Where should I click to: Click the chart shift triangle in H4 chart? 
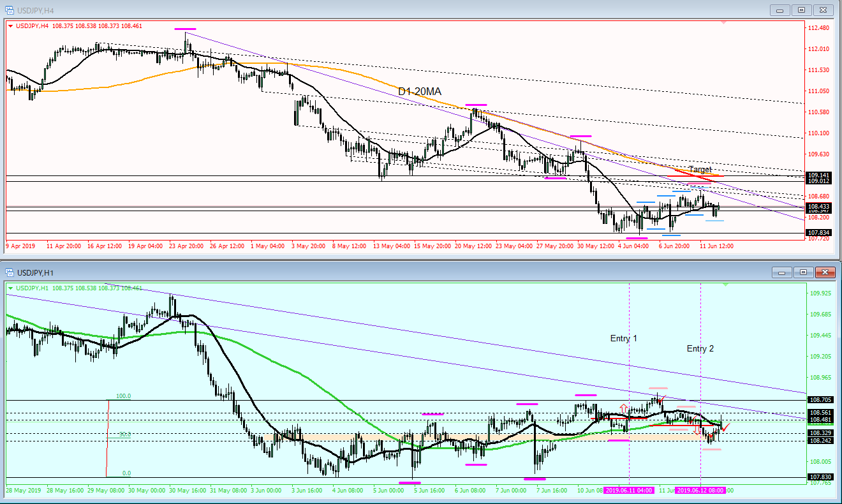723,22
